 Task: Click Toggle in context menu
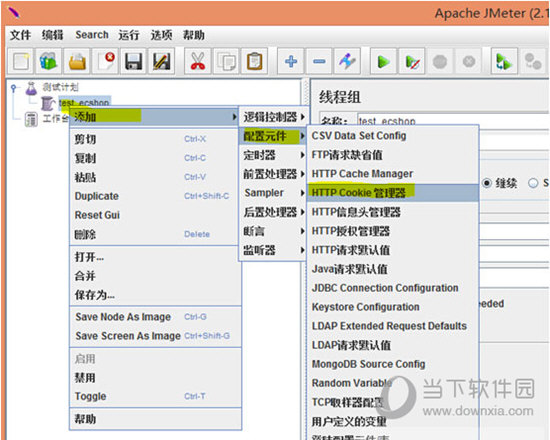point(155,396)
